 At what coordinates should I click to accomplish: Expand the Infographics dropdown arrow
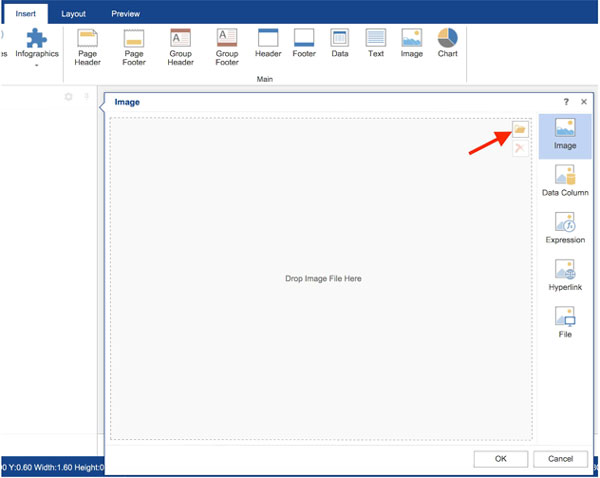[37, 65]
